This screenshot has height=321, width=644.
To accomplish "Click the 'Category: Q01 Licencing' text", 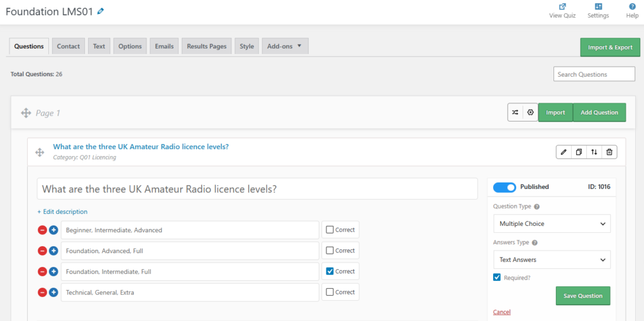I will tap(84, 157).
